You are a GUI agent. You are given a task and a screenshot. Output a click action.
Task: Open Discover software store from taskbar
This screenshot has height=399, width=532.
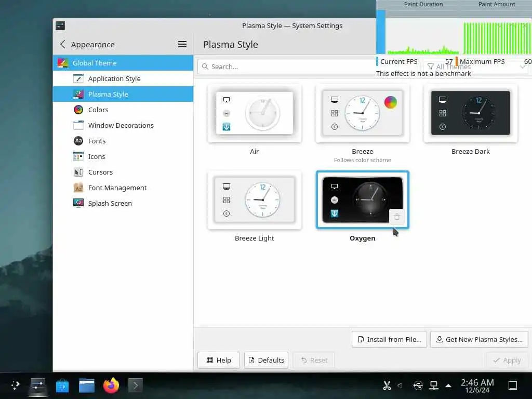(62, 386)
